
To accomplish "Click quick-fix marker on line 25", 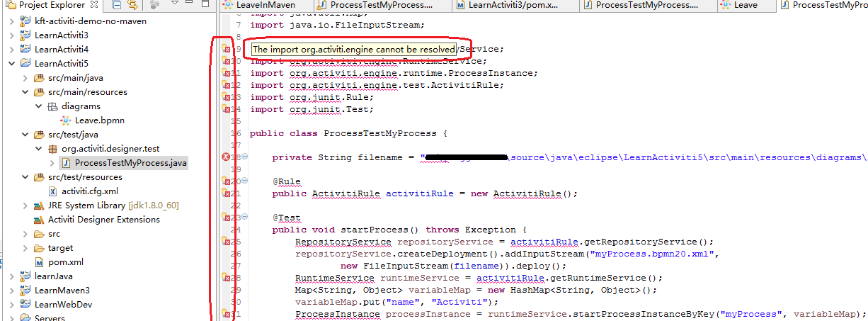I will [227, 242].
